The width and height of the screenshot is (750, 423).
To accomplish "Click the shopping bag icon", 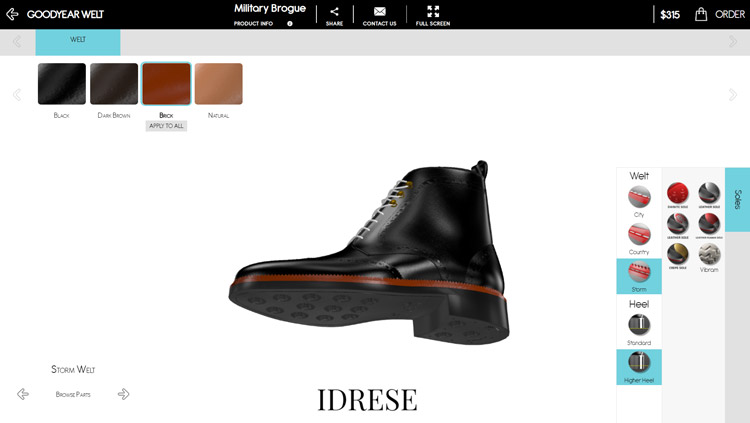I will [701, 14].
